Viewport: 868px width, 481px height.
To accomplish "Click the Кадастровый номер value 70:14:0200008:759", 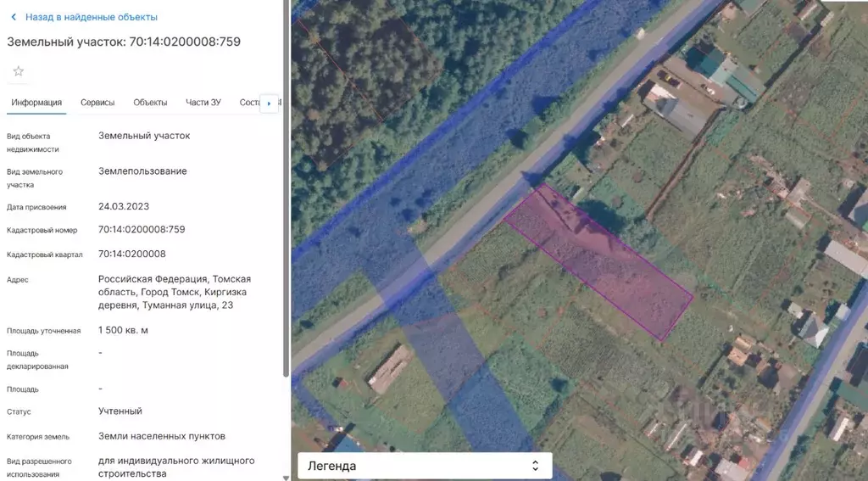I will [142, 229].
